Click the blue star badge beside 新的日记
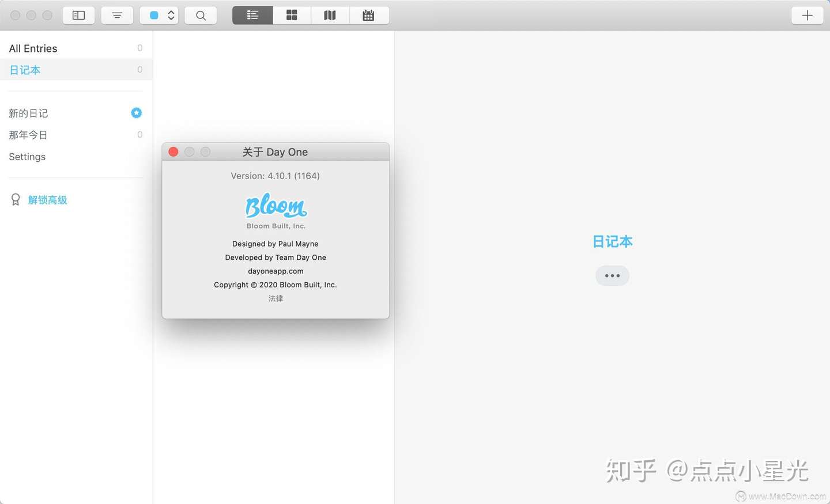The image size is (830, 504). [136, 113]
